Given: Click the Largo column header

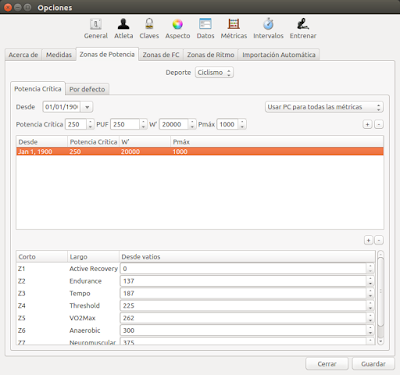Looking at the screenshot, I should point(93,257).
